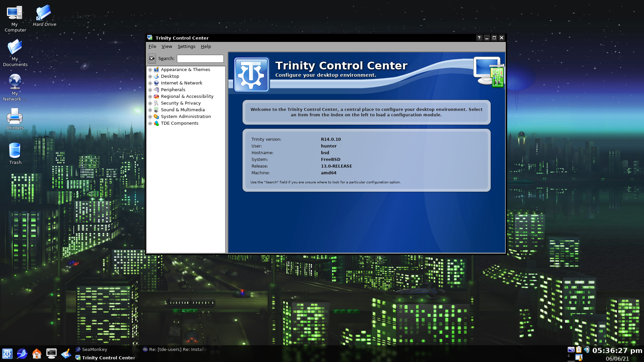Click the TDE Components icon
Screen dimensions: 644x362
point(156,123)
